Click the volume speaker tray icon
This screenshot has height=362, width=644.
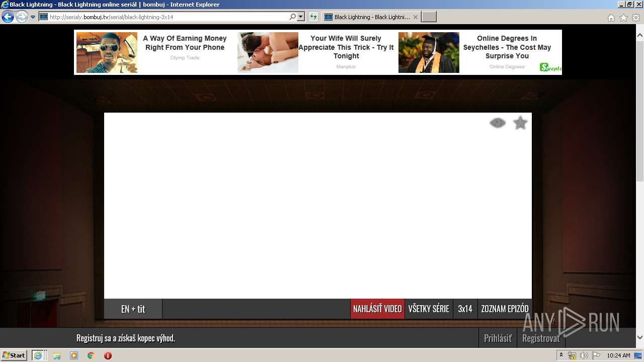tap(584, 355)
